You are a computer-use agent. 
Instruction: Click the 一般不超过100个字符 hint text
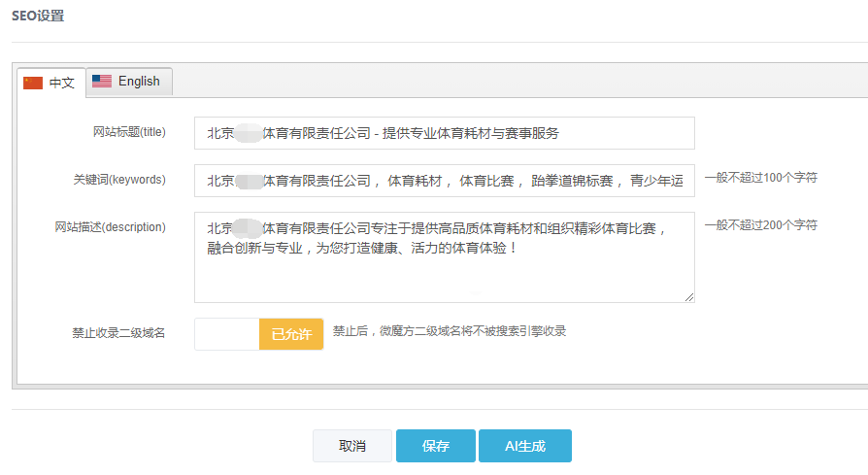point(760,178)
